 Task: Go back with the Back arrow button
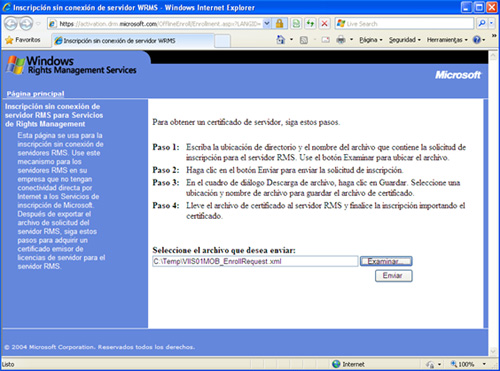point(11,24)
